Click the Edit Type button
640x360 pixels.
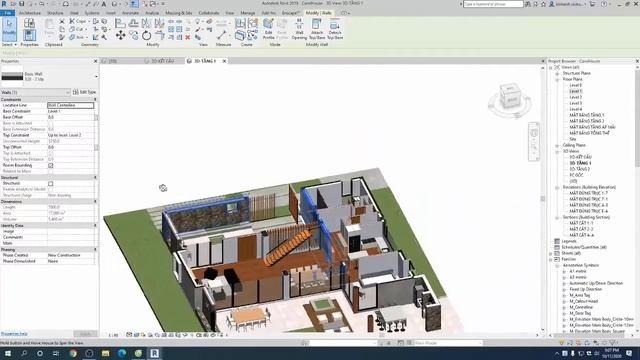click(84, 93)
